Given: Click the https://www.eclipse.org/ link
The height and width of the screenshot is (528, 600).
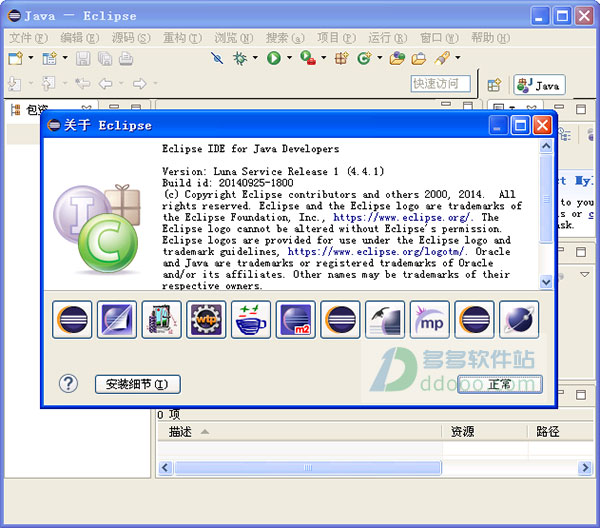Looking at the screenshot, I should point(401,217).
